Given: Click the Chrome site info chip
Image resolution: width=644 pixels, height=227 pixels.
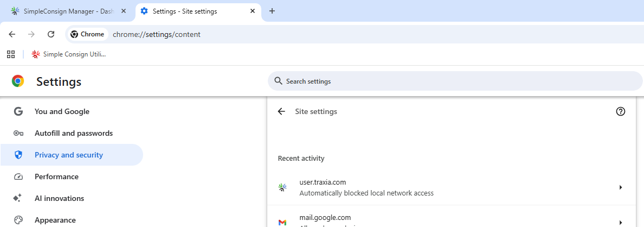Looking at the screenshot, I should (x=87, y=34).
